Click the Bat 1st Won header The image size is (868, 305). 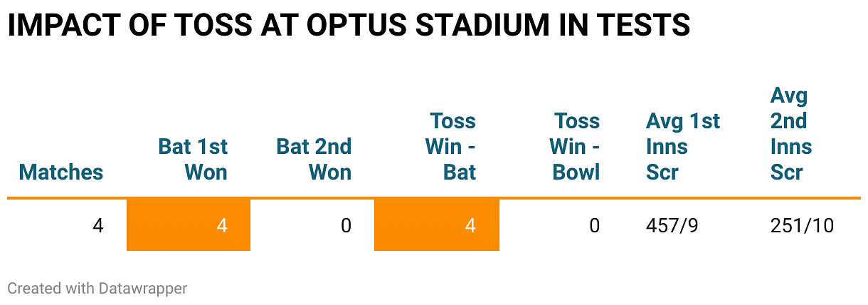[193, 159]
